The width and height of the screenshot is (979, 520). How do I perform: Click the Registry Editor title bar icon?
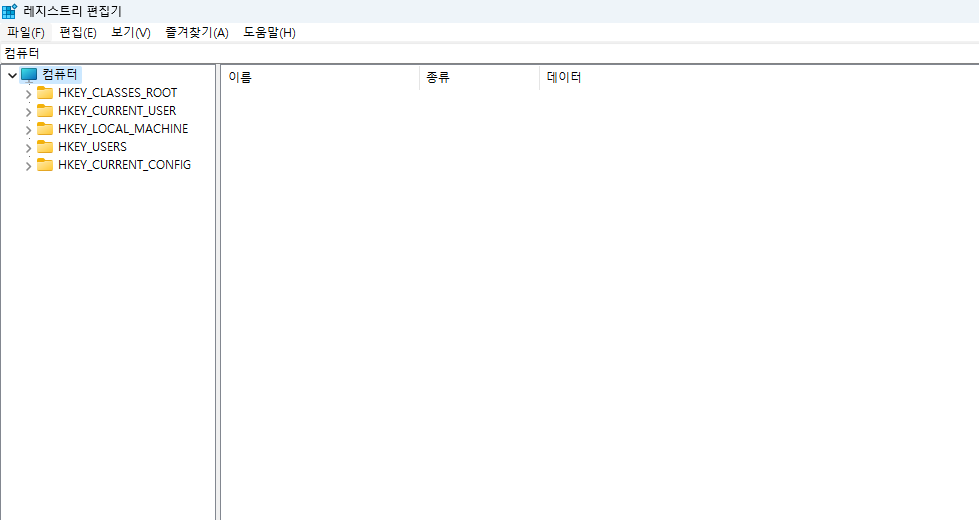point(9,11)
